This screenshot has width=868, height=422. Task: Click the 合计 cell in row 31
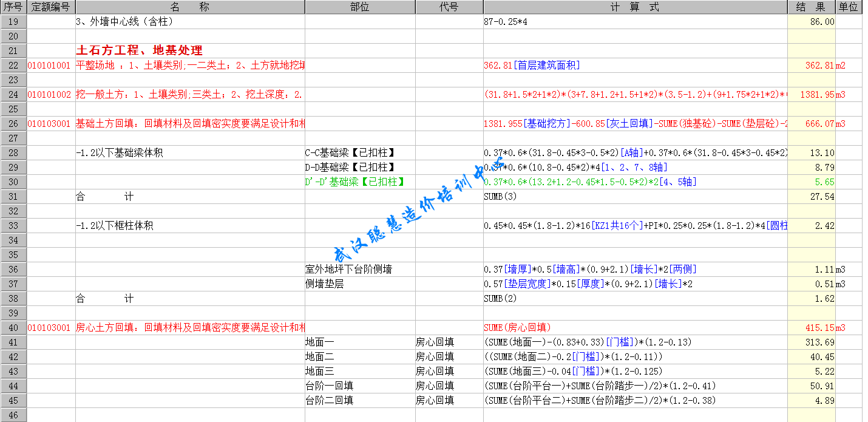pyautogui.click(x=190, y=197)
